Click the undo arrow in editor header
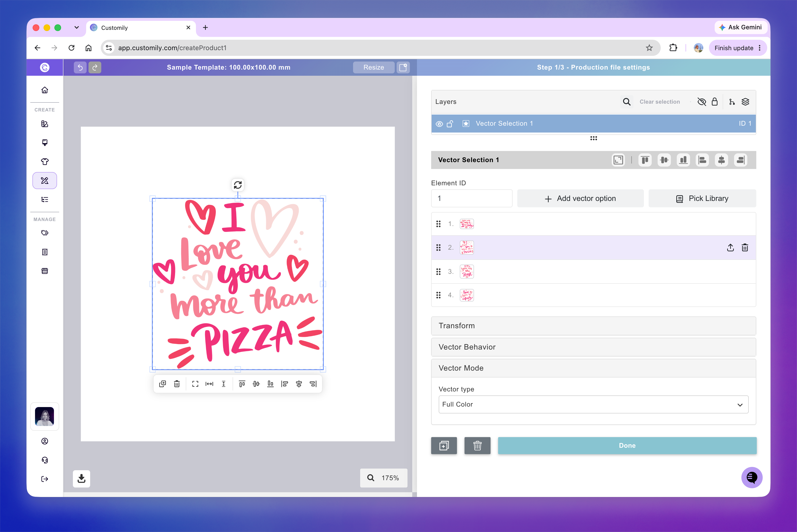The image size is (797, 532). point(80,67)
